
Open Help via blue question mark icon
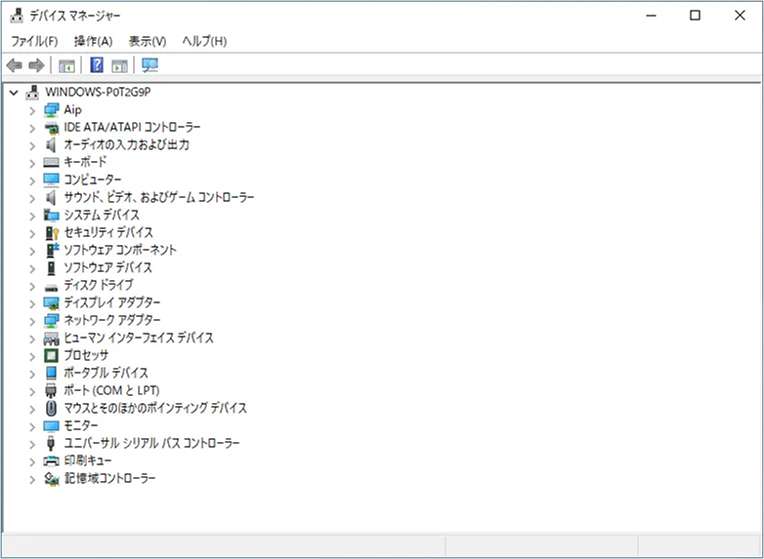click(x=97, y=65)
